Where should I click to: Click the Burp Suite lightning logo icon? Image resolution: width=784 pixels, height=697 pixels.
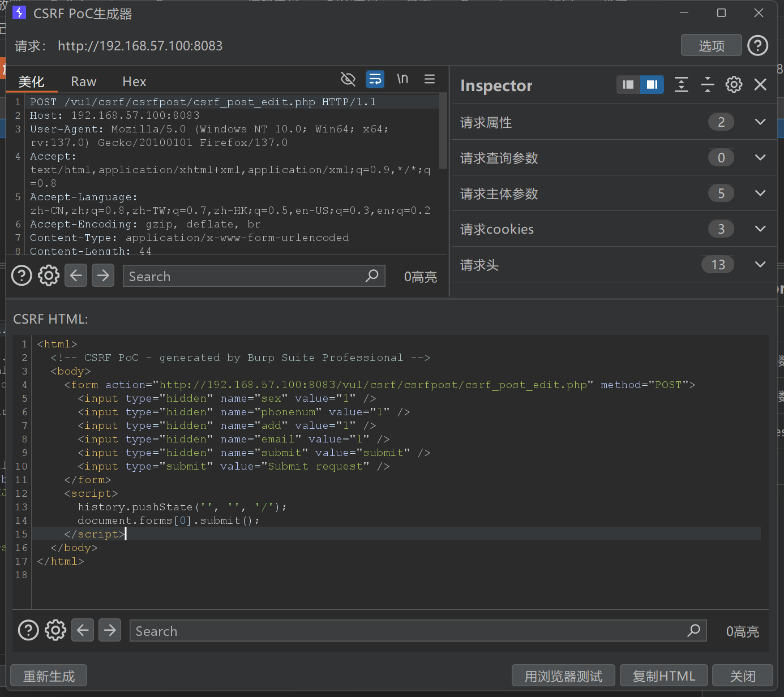pos(19,12)
